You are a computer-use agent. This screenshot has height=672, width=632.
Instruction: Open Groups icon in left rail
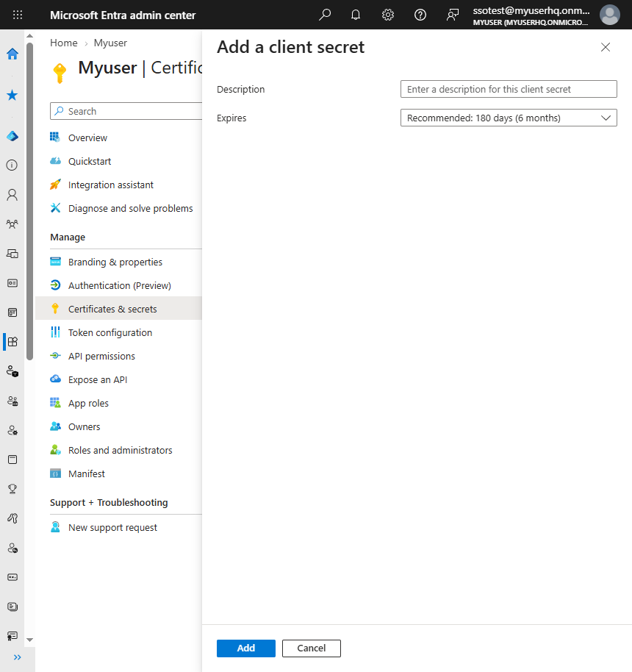point(12,224)
